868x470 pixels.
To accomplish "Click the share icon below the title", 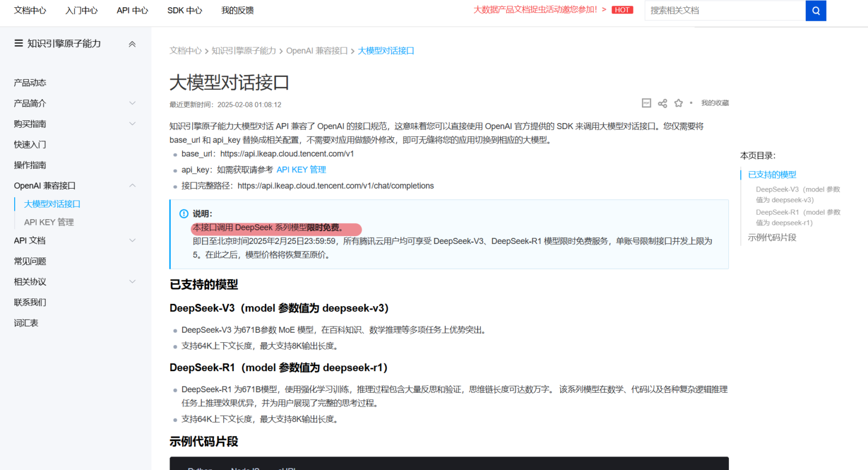I will (662, 103).
